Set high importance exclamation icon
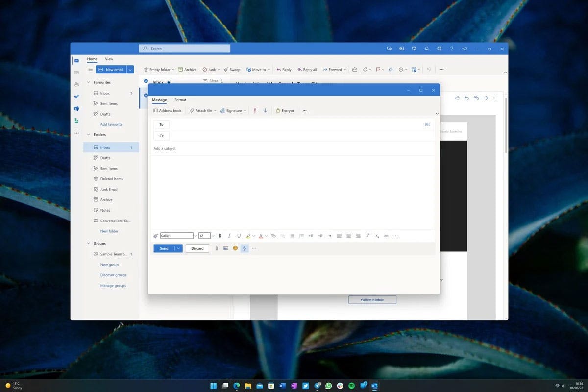Image resolution: width=588 pixels, height=392 pixels. tap(255, 111)
